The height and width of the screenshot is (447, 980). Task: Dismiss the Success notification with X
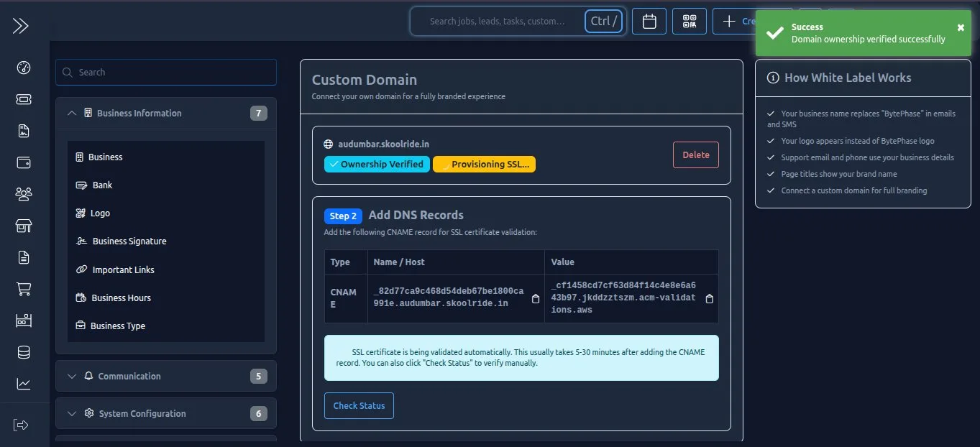pos(961,27)
